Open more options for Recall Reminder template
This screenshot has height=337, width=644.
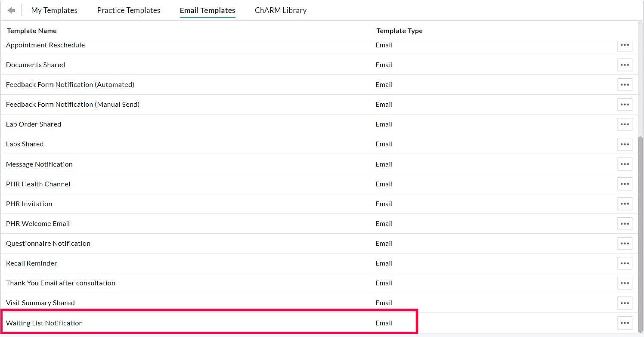click(625, 263)
